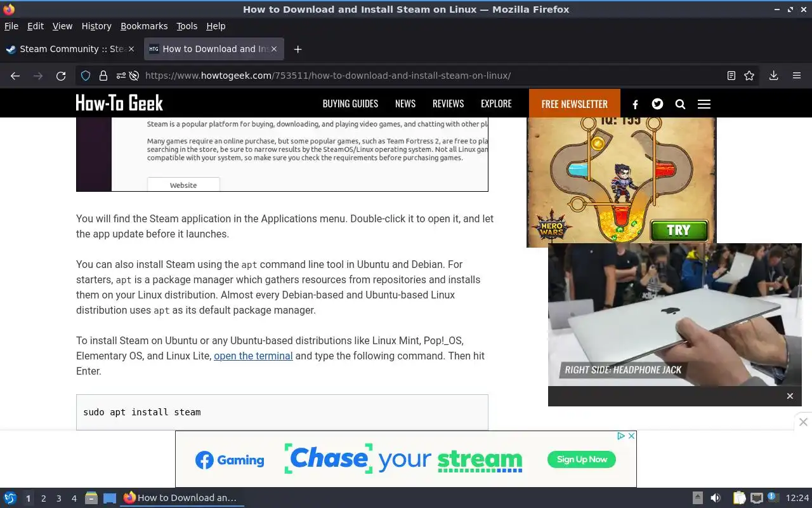Reload the current page
This screenshot has height=508, width=812.
point(61,76)
